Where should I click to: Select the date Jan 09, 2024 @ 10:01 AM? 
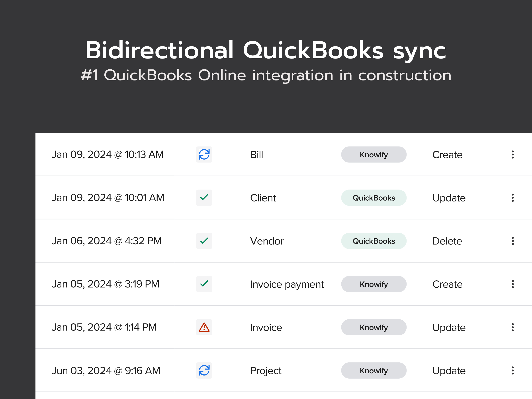(x=108, y=198)
